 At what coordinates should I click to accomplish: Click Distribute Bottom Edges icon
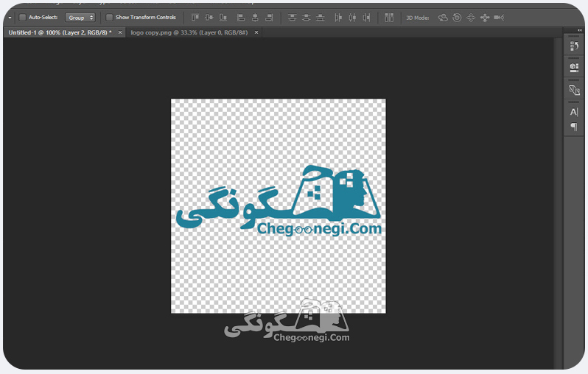321,17
